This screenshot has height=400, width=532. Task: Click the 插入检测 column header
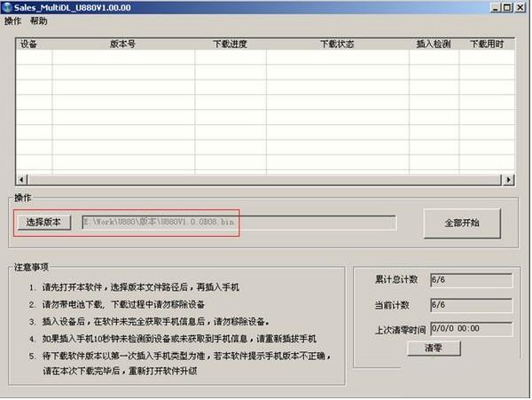click(x=434, y=44)
